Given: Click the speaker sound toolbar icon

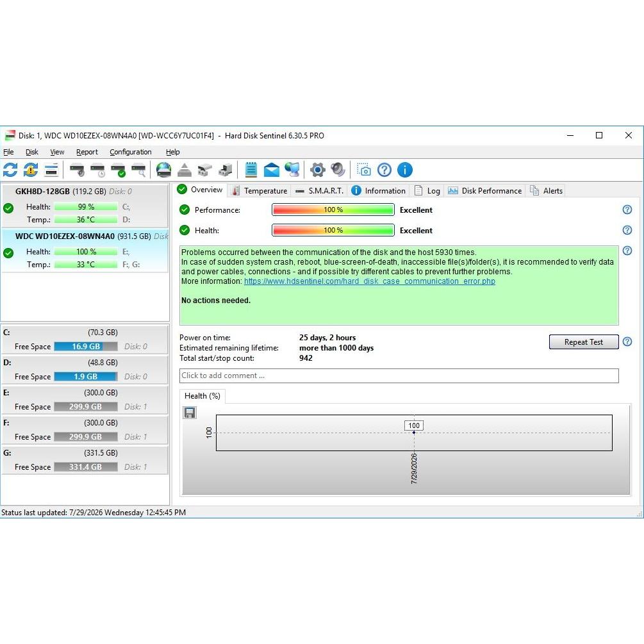Looking at the screenshot, I should coord(338,170).
